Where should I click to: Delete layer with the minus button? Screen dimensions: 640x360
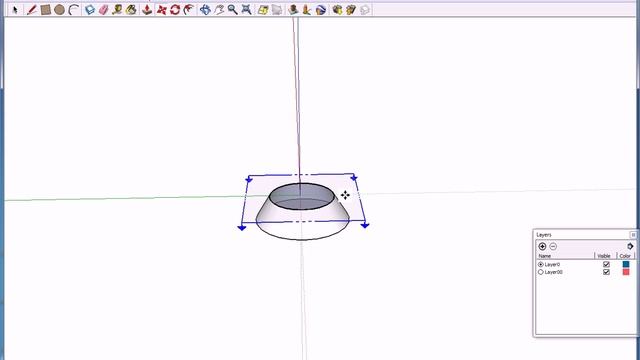tap(553, 246)
